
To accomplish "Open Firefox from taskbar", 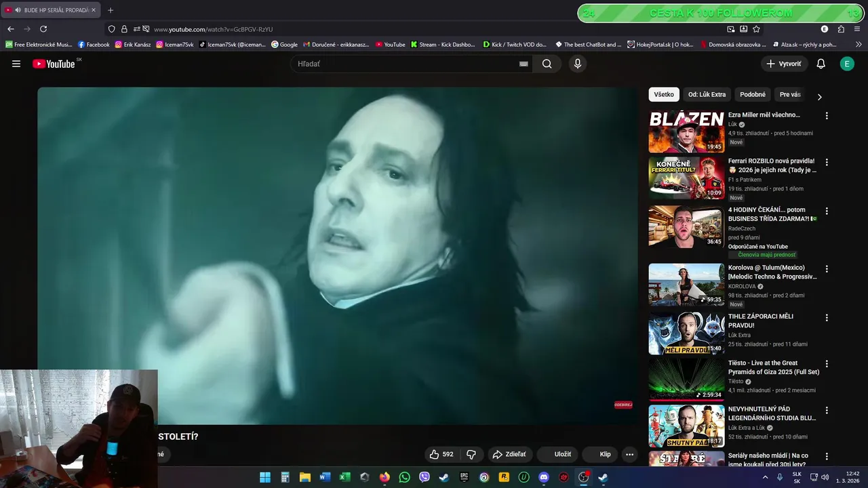I will tap(384, 477).
